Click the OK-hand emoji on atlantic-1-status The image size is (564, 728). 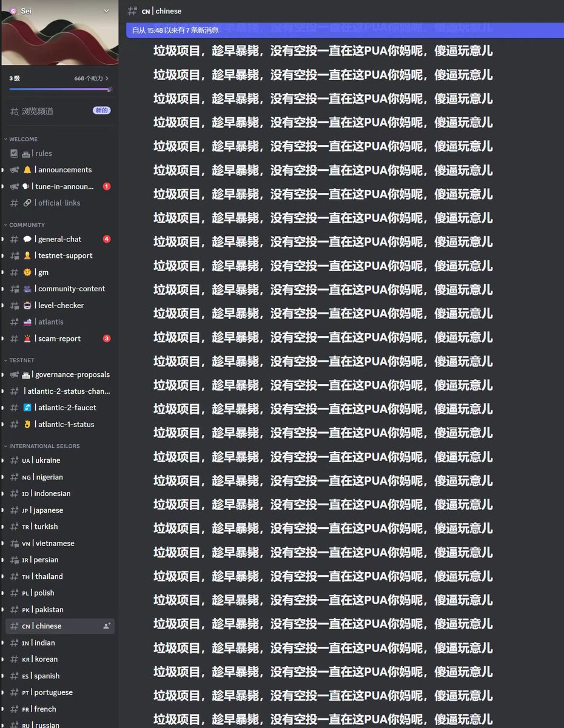[x=27, y=424]
